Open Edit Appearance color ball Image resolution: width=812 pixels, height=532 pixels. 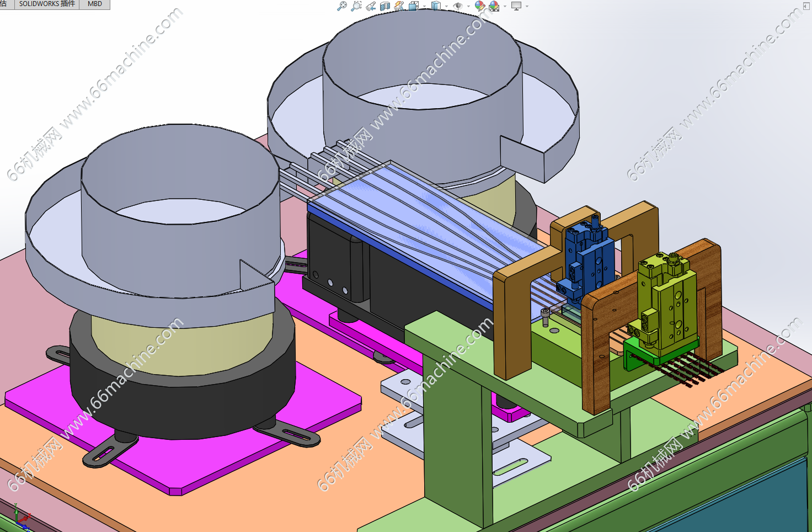(479, 6)
